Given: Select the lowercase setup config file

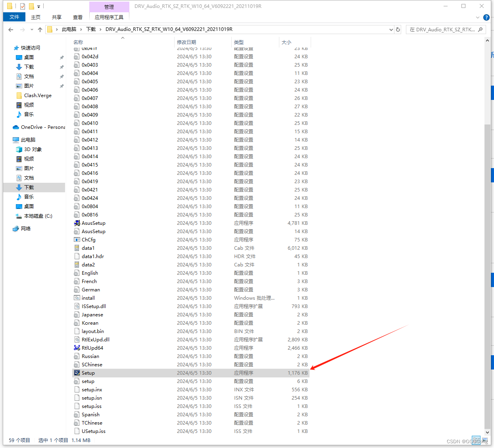Looking at the screenshot, I should (191, 381).
